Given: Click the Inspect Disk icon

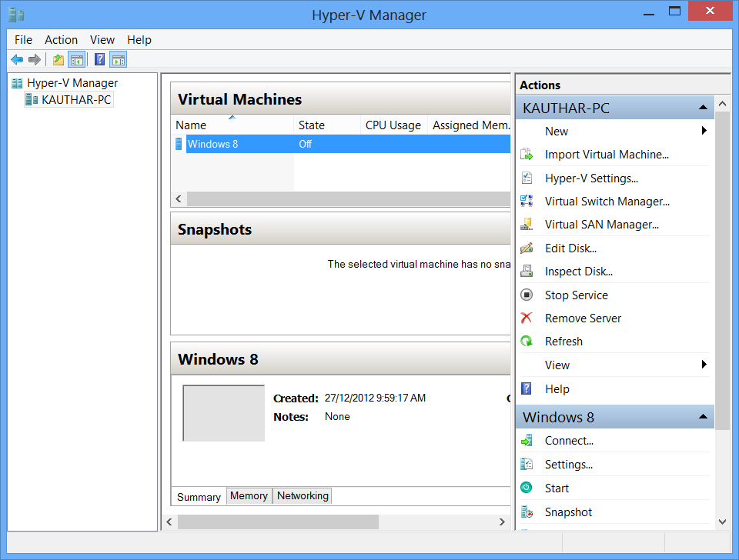Looking at the screenshot, I should coord(527,272).
